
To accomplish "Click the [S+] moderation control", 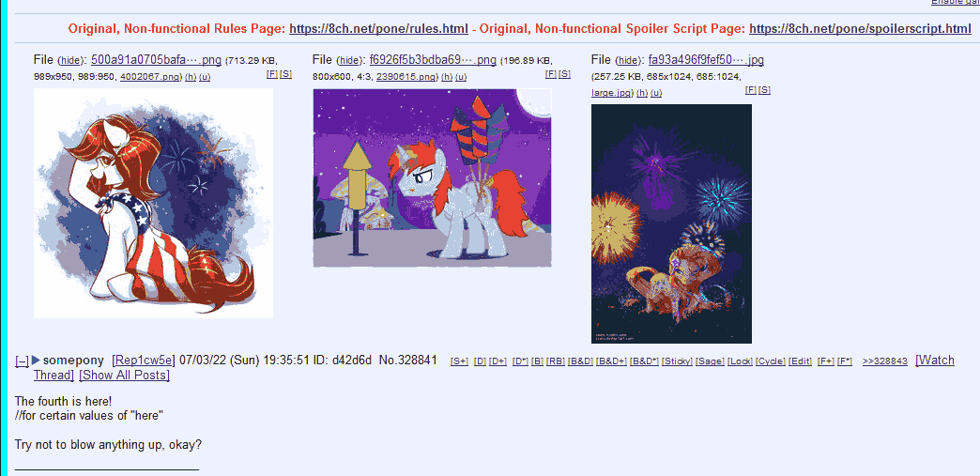I will (x=459, y=361).
